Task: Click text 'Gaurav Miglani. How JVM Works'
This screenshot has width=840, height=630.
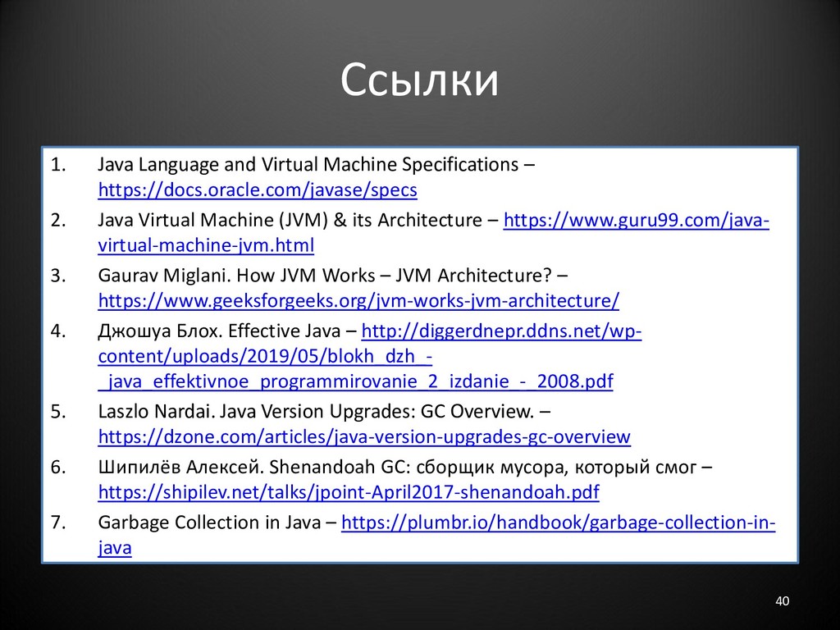Action: (x=236, y=276)
